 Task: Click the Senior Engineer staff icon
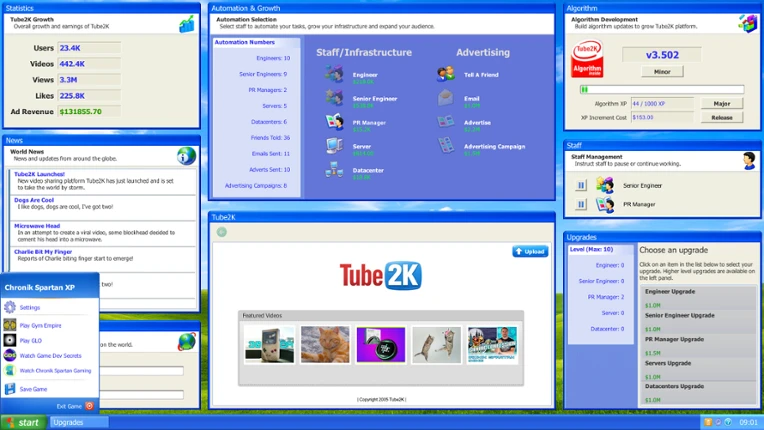pyautogui.click(x=334, y=98)
